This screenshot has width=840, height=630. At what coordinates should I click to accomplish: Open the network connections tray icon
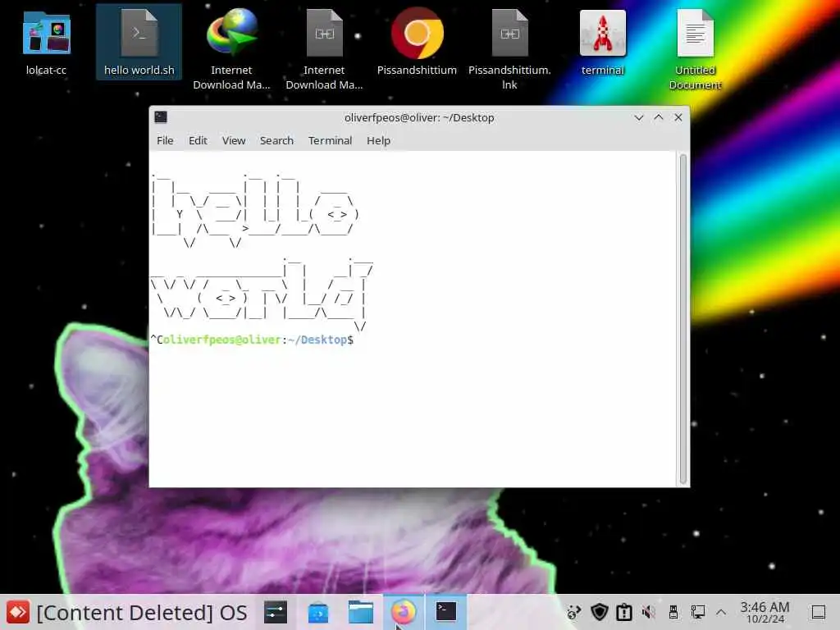pos(697,612)
